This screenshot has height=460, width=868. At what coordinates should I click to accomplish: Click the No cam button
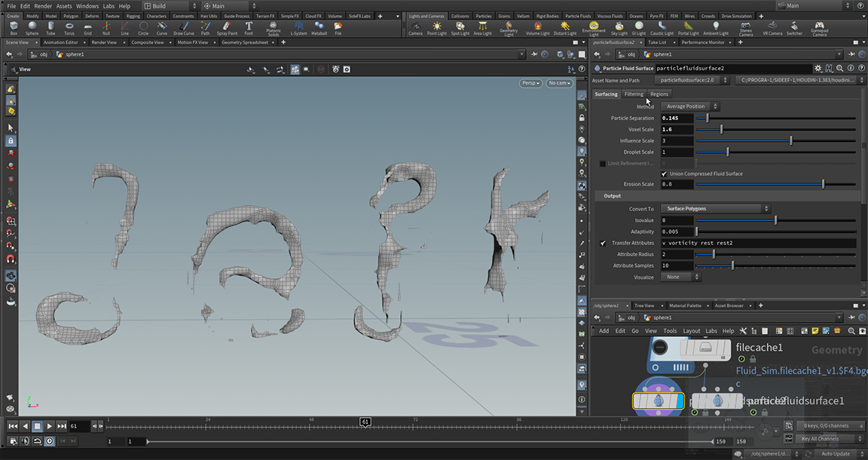coord(559,83)
